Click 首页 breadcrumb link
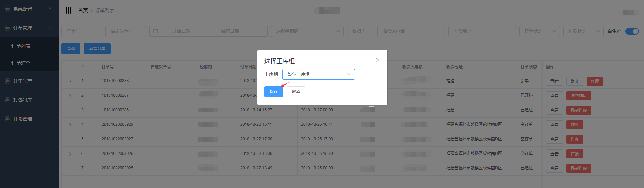The width and height of the screenshot is (644, 188). (83, 10)
